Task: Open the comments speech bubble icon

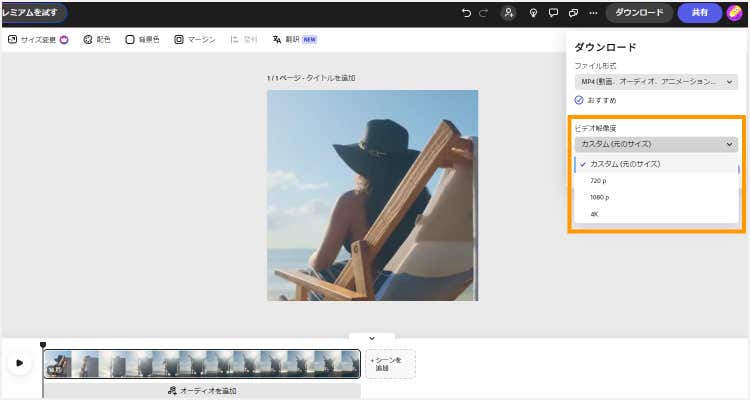Action: [x=553, y=13]
